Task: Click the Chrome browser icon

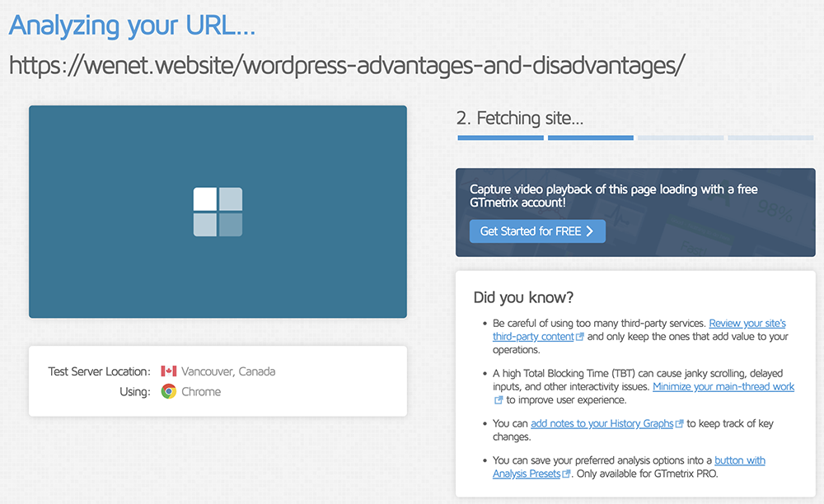Action: tap(169, 392)
